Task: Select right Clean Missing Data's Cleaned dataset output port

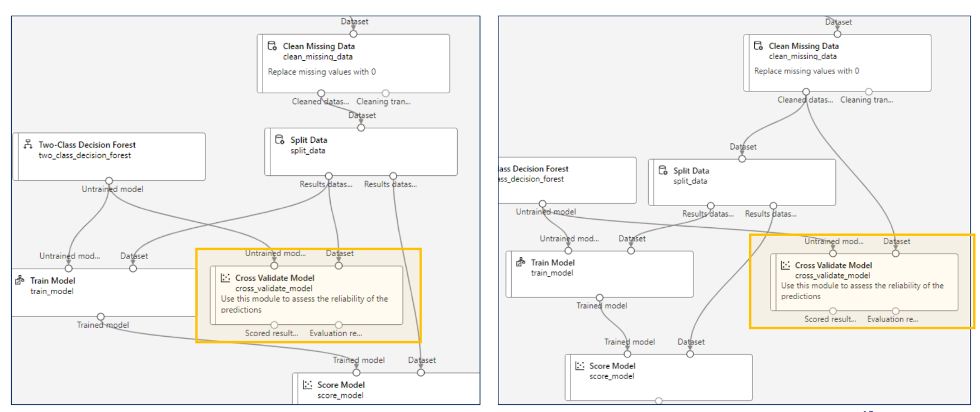Action: click(x=806, y=92)
